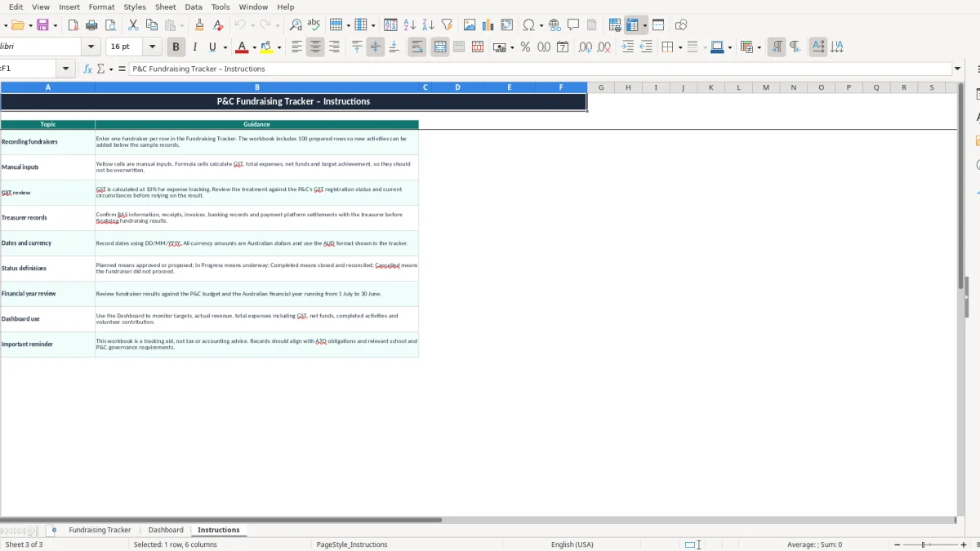Screen dimensions: 980x551
Task: Toggle Center Vertically alignment
Action: click(375, 47)
